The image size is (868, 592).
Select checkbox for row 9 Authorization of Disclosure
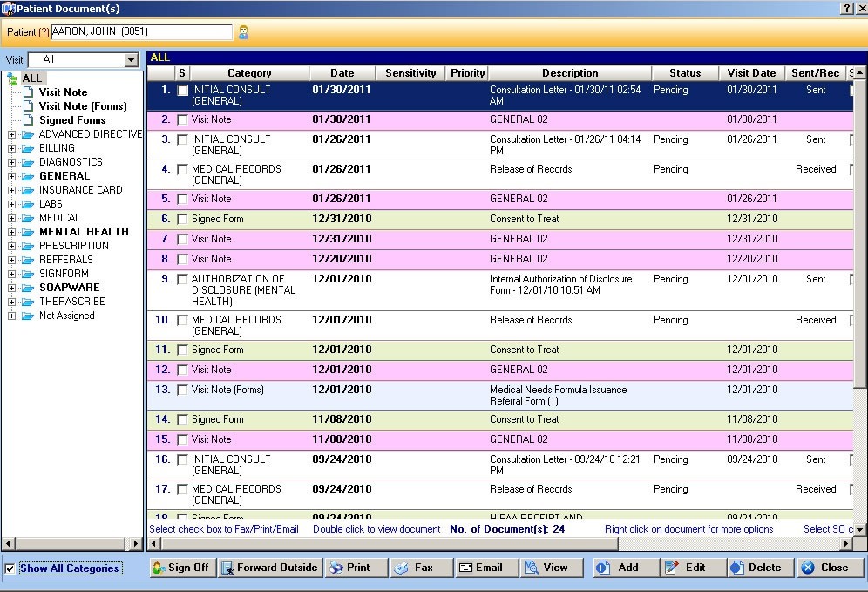click(x=182, y=280)
